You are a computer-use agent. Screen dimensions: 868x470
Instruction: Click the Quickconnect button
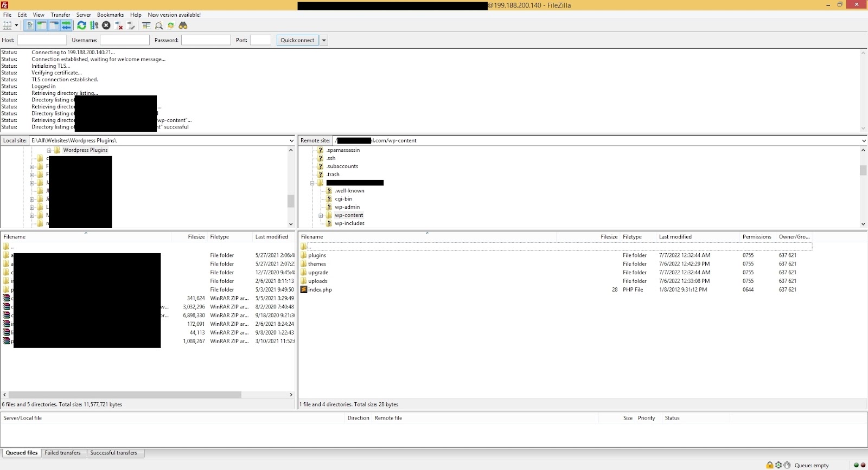point(297,40)
